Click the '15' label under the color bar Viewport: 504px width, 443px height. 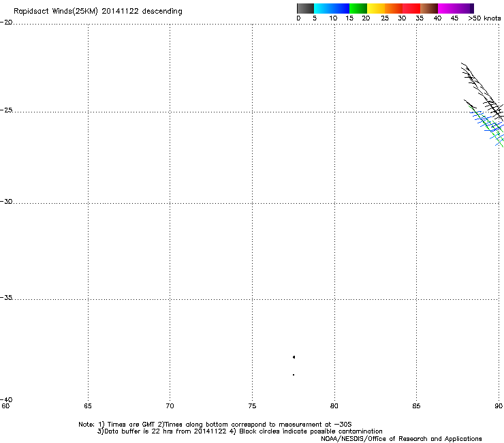[349, 18]
